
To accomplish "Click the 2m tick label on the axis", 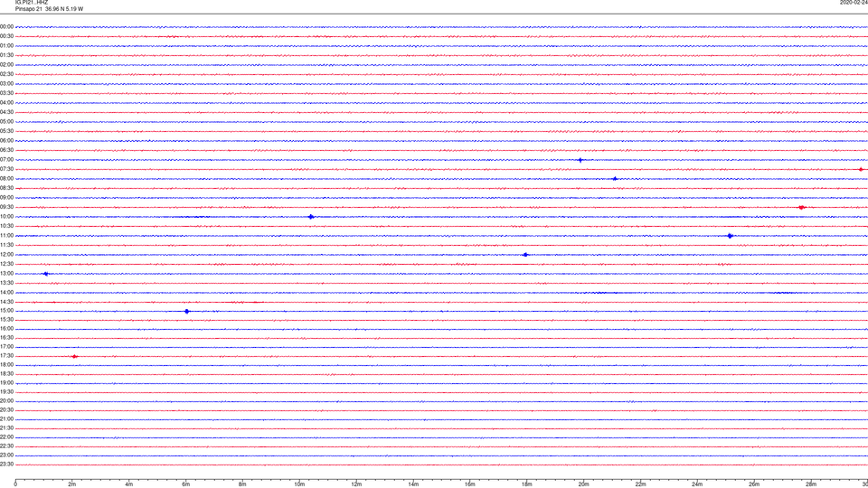I will [72, 484].
